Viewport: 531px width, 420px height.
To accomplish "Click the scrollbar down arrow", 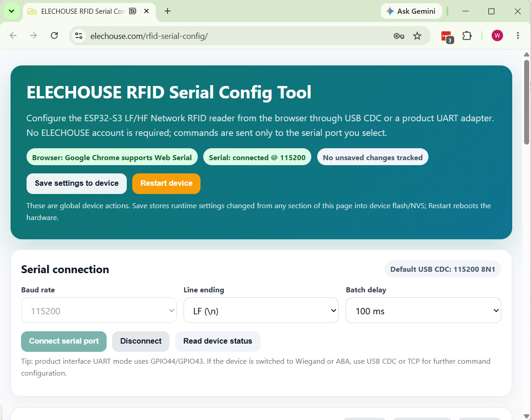I will [x=526, y=416].
